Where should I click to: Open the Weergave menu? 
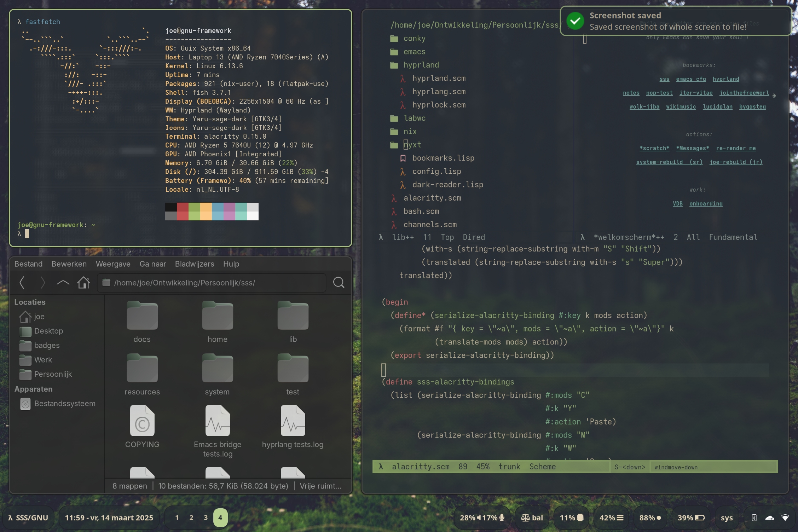113,264
